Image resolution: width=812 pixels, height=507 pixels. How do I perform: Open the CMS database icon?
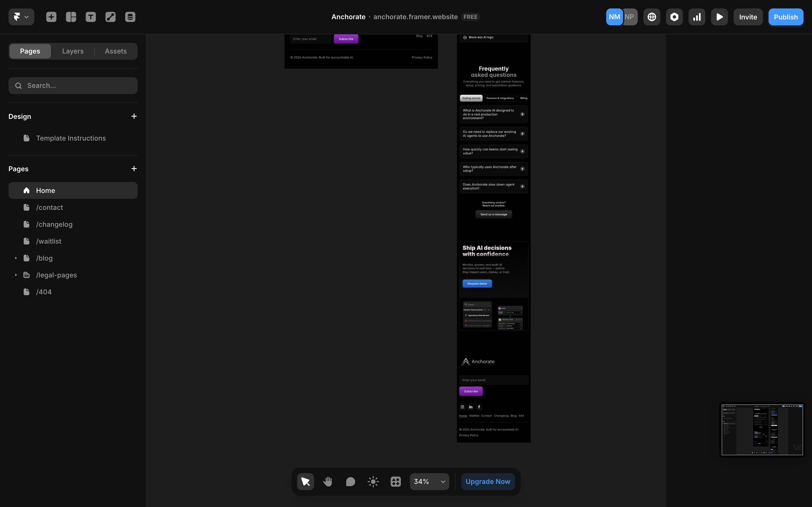pos(130,16)
